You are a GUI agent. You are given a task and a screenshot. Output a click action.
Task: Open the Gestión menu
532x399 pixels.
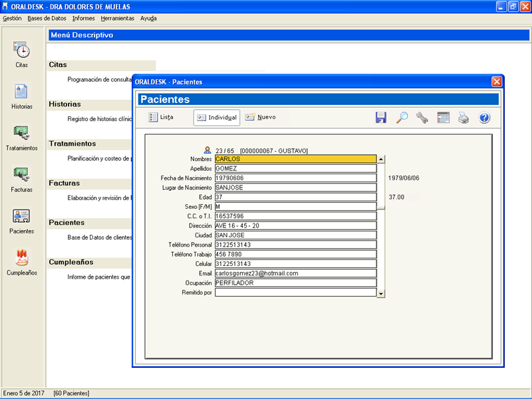point(12,19)
